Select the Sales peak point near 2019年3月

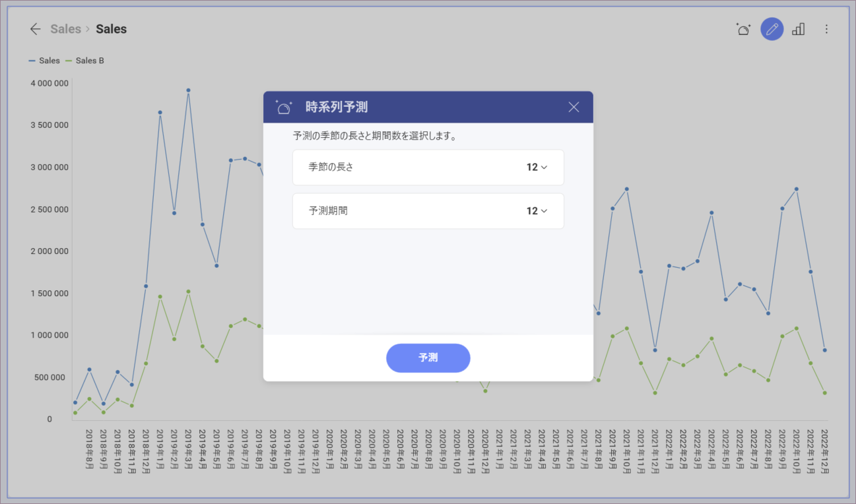188,90
